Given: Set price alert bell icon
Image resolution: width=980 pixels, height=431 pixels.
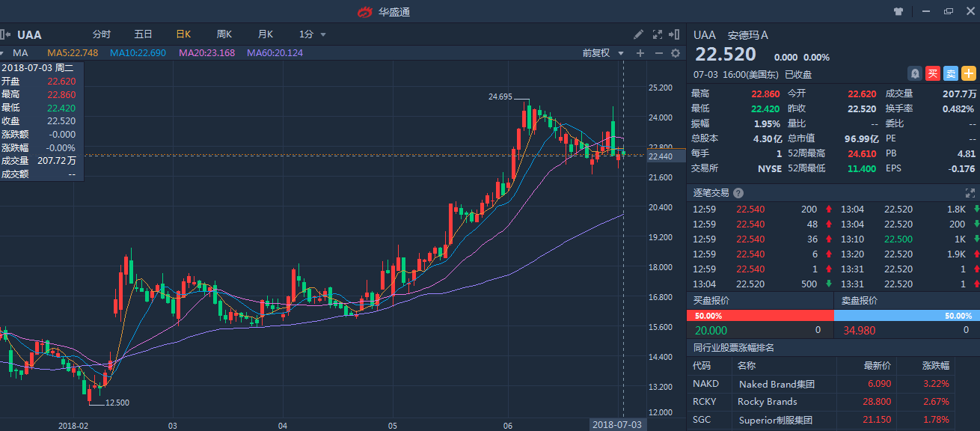Looking at the screenshot, I should pyautogui.click(x=914, y=73).
